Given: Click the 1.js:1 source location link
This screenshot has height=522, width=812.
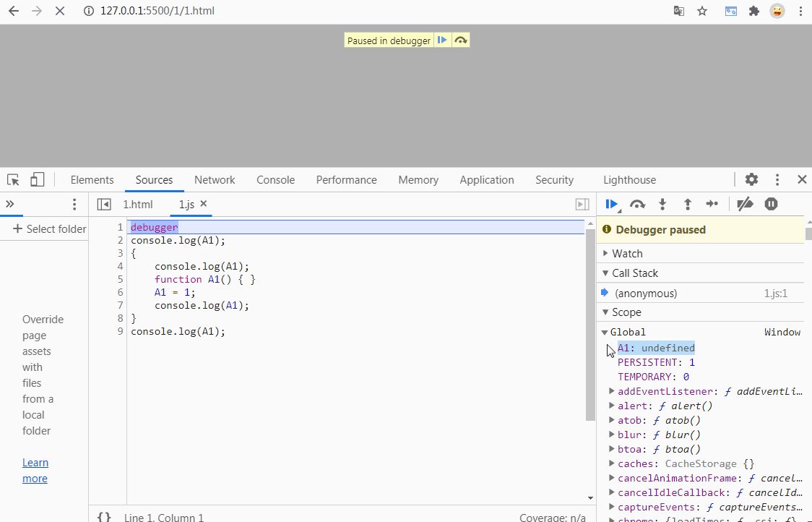Looking at the screenshot, I should 775,294.
